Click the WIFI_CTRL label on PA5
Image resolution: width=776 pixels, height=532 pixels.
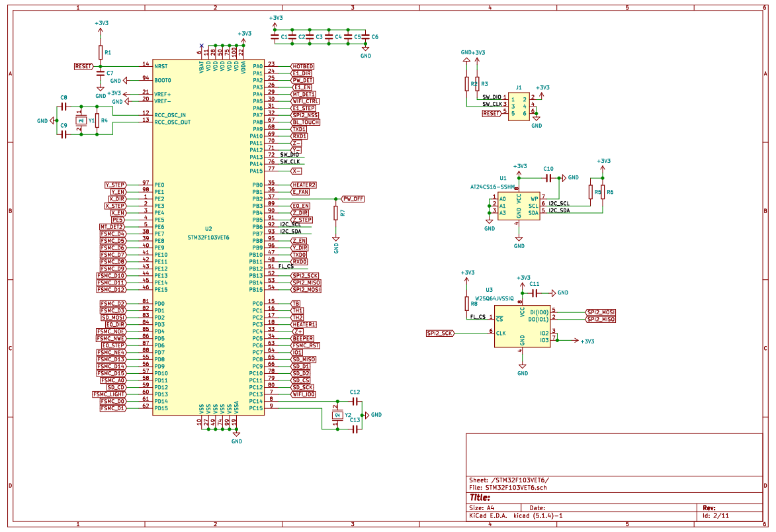305,101
